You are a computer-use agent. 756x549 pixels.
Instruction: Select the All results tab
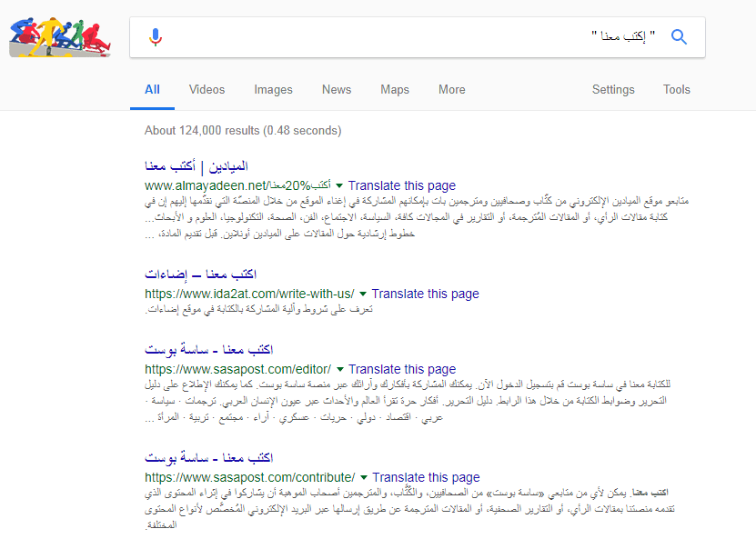pyautogui.click(x=152, y=90)
